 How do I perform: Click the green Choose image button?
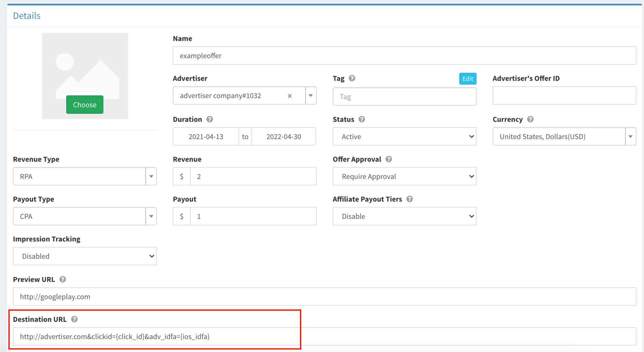(85, 105)
